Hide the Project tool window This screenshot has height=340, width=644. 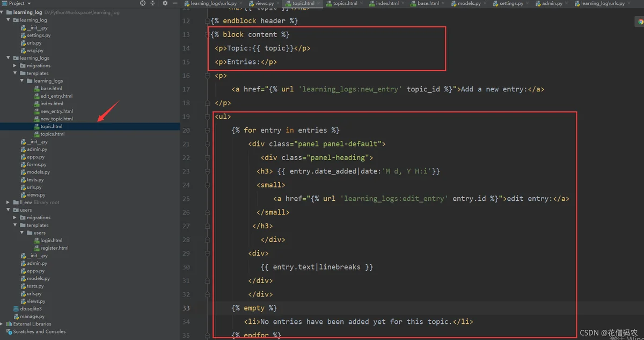(175, 3)
